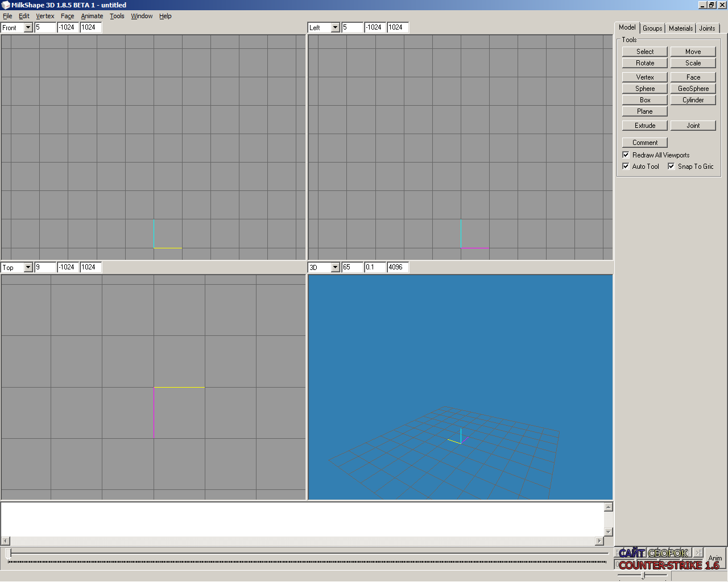
Task: Click the Front viewport grid size field
Action: pyautogui.click(x=45, y=27)
